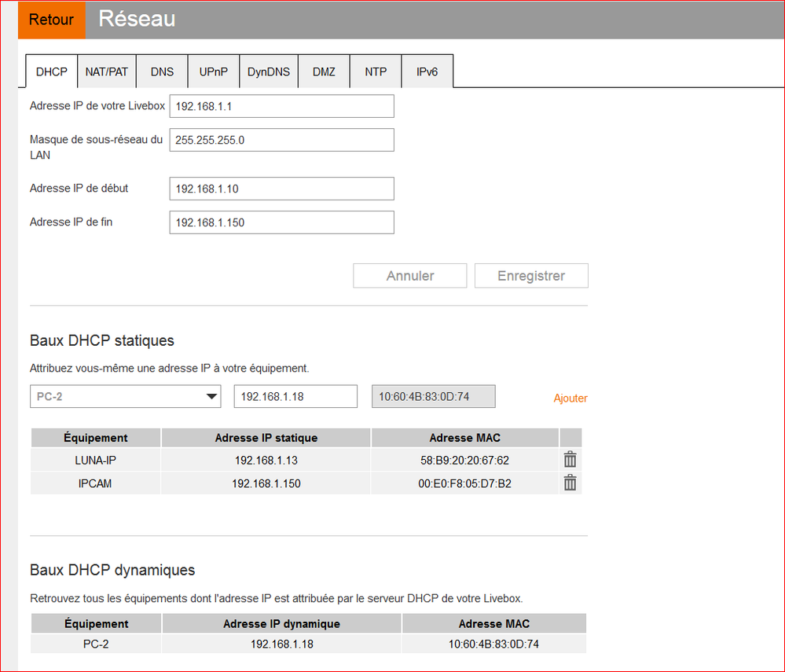Select the DHCP tab
This screenshot has height=672, width=785.
51,72
